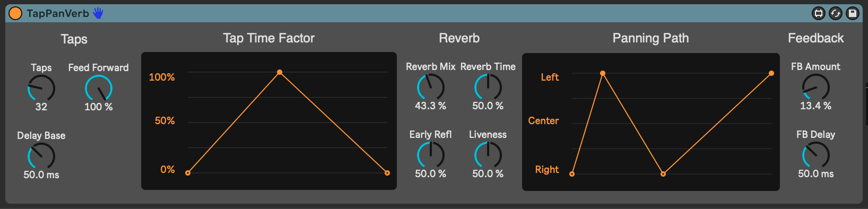Screen dimensions: 868x209
Task: Select the starting breakpoint at 0% in Tap Time Factor
Action: [188, 173]
